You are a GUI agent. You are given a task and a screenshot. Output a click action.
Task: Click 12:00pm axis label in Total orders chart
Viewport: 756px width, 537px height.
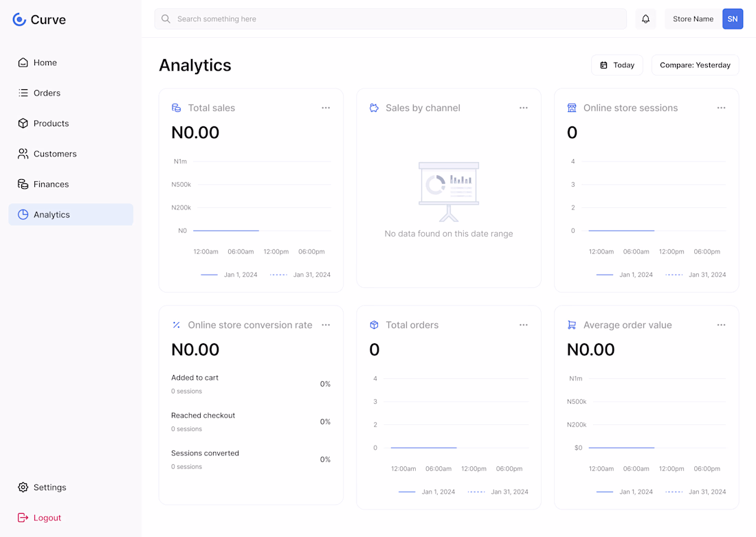point(474,468)
